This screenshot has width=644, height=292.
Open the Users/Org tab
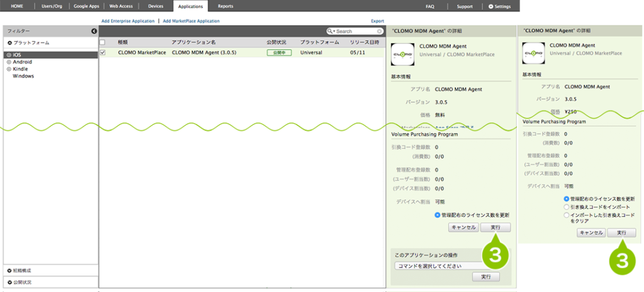[x=52, y=6]
